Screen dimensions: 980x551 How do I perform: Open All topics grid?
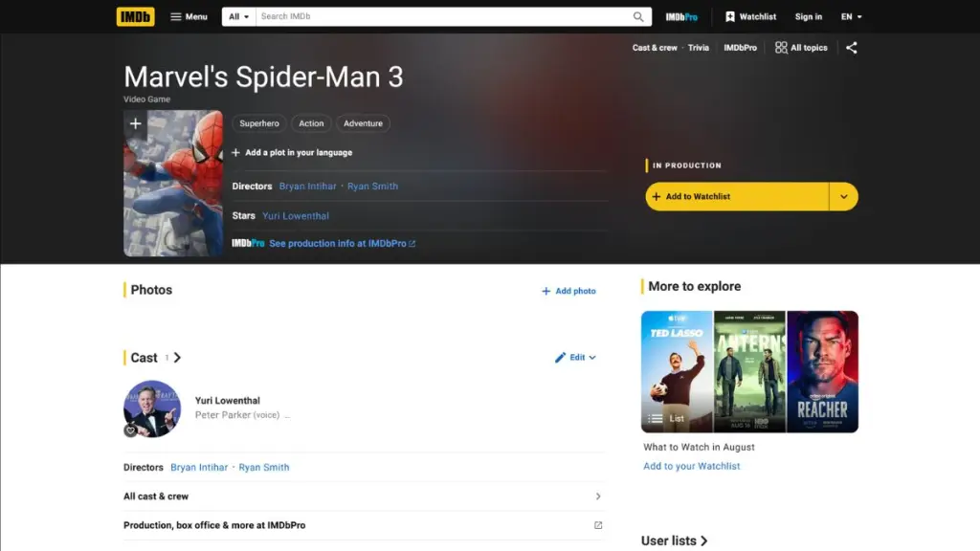click(x=801, y=48)
